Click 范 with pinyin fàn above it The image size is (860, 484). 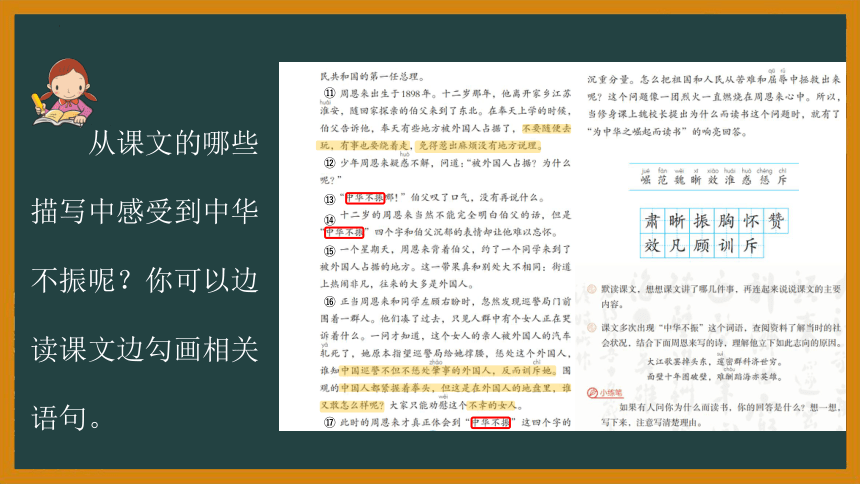pyautogui.click(x=663, y=180)
